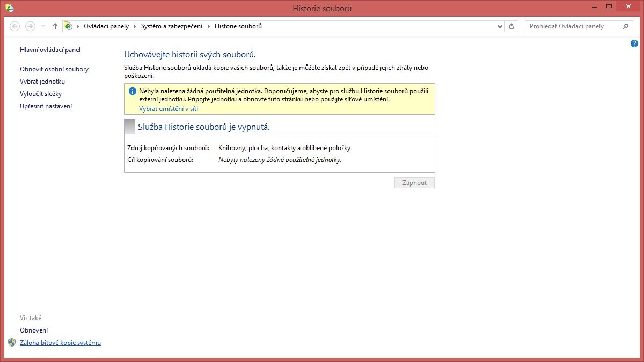Click the 'Prohledat Ovládací panely' search field
The height and width of the screenshot is (362, 644).
pos(572,26)
